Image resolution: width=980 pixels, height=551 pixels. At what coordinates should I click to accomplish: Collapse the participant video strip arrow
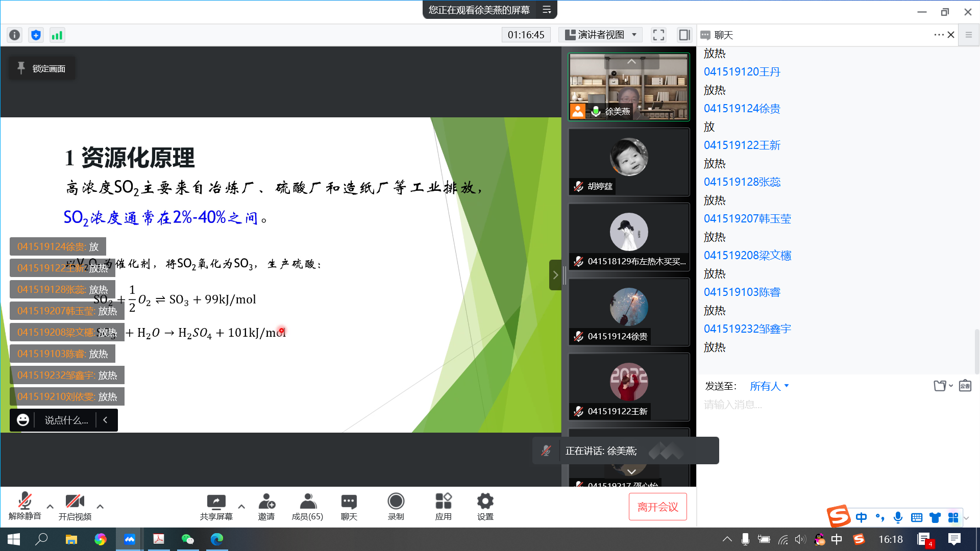click(x=555, y=275)
